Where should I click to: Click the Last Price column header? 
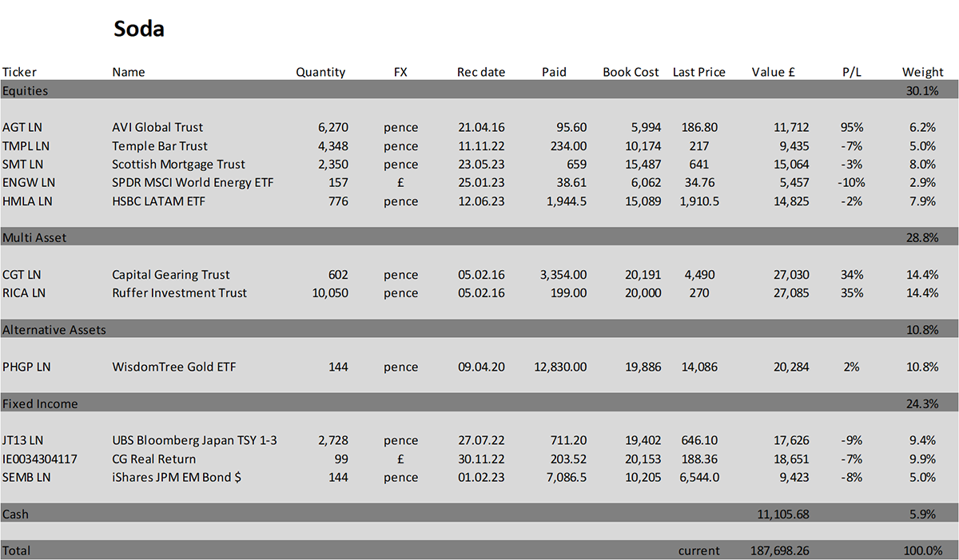coord(699,72)
